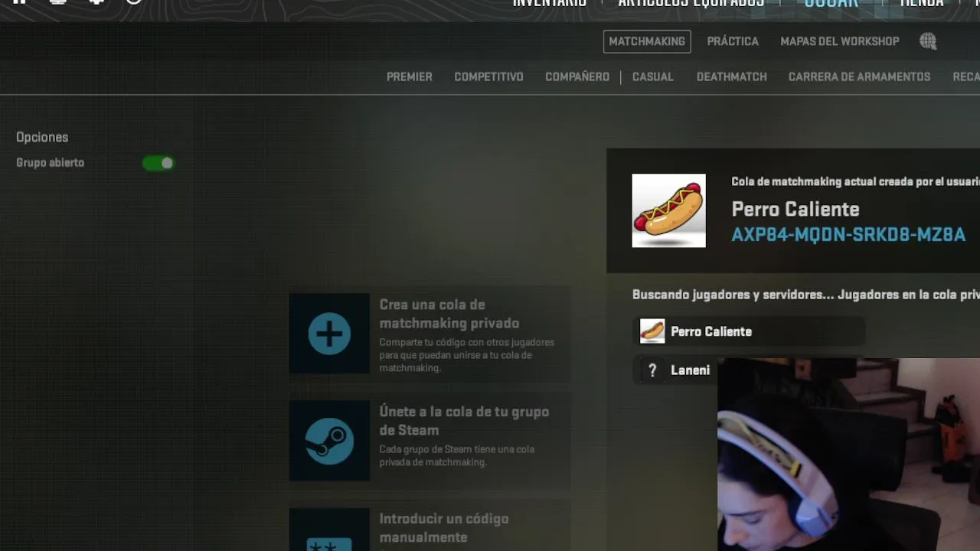Select the PREMIER game mode
980x551 pixels.
pyautogui.click(x=410, y=77)
